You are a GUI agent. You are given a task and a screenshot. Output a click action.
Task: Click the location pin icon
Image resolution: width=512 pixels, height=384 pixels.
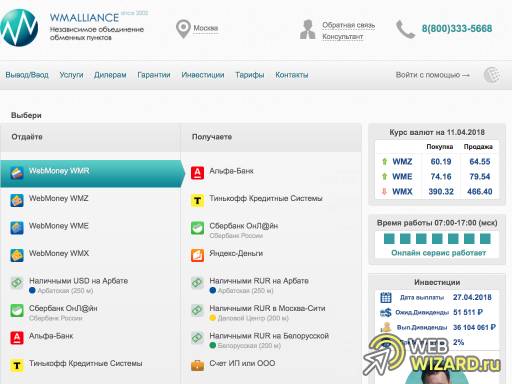tap(183, 29)
